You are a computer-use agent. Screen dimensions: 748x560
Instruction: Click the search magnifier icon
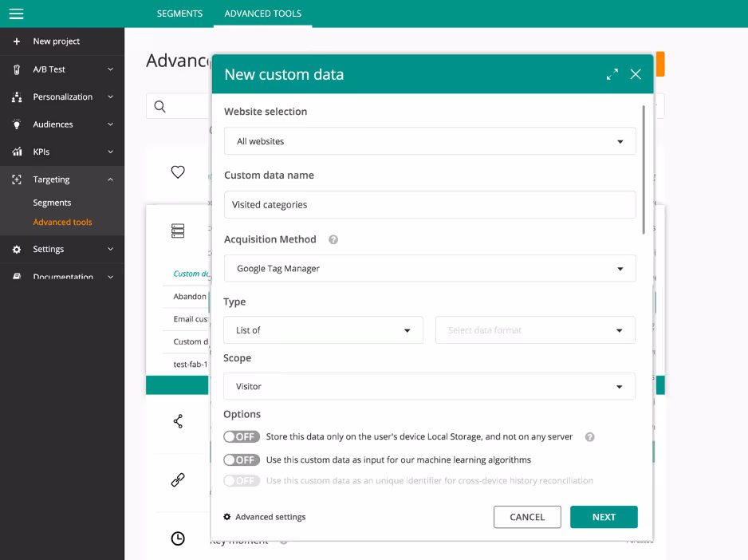click(x=159, y=106)
